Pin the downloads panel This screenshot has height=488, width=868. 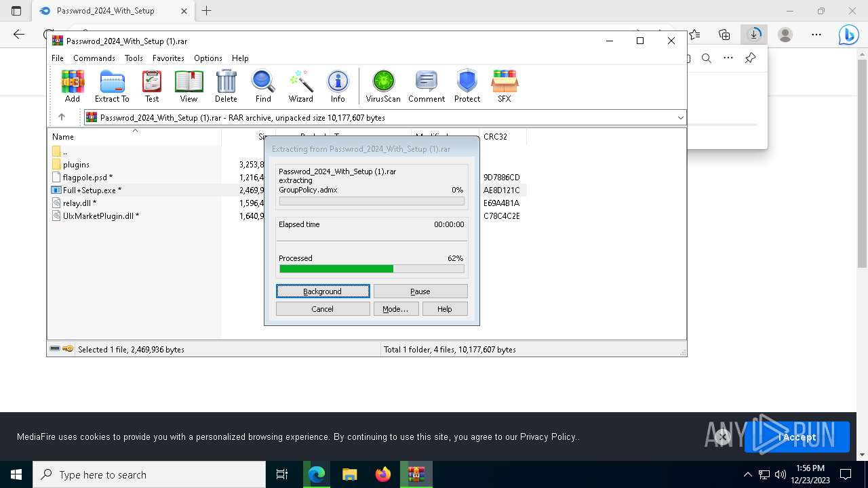[x=750, y=58]
